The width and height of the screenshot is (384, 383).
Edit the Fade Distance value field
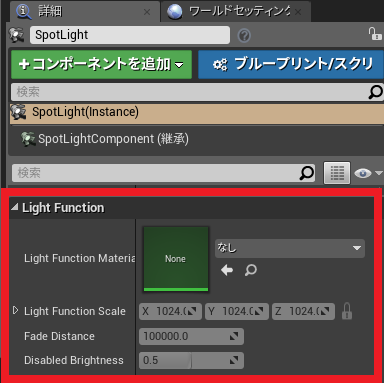click(x=191, y=336)
